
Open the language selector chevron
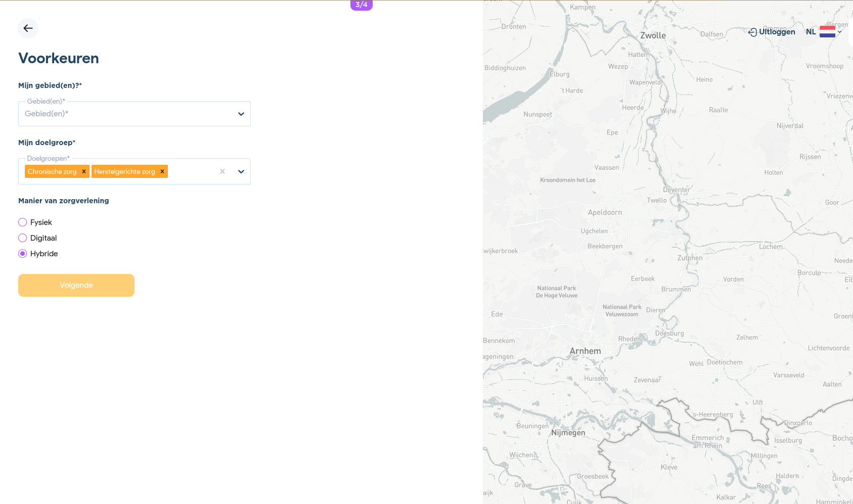tap(840, 32)
